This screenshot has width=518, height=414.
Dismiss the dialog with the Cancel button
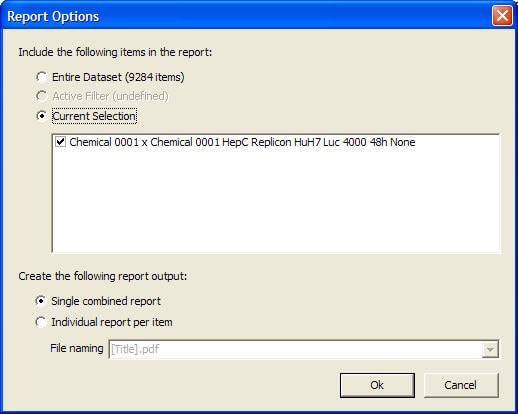click(461, 385)
